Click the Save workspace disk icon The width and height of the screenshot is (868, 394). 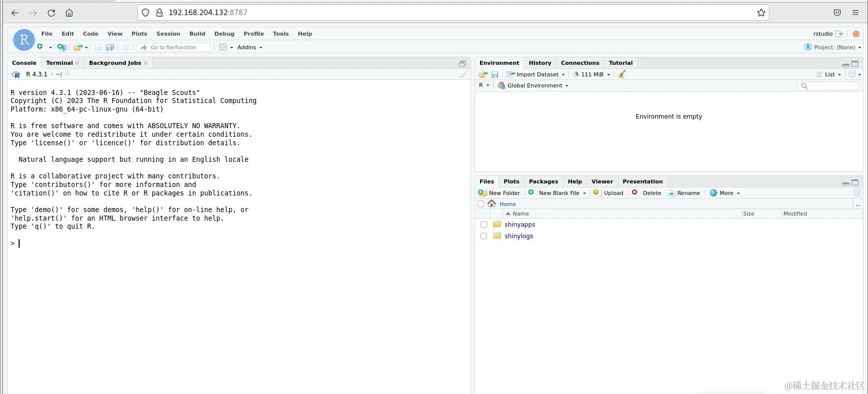495,74
